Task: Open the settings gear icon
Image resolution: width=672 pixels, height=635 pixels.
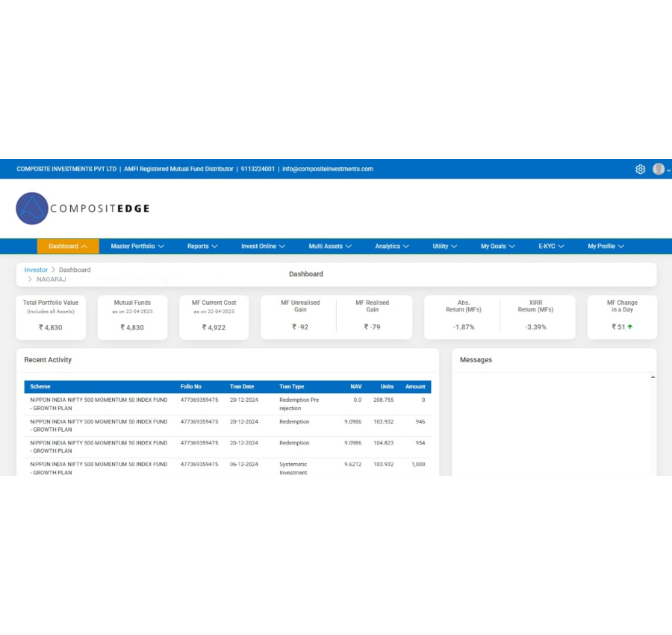Action: pyautogui.click(x=640, y=170)
